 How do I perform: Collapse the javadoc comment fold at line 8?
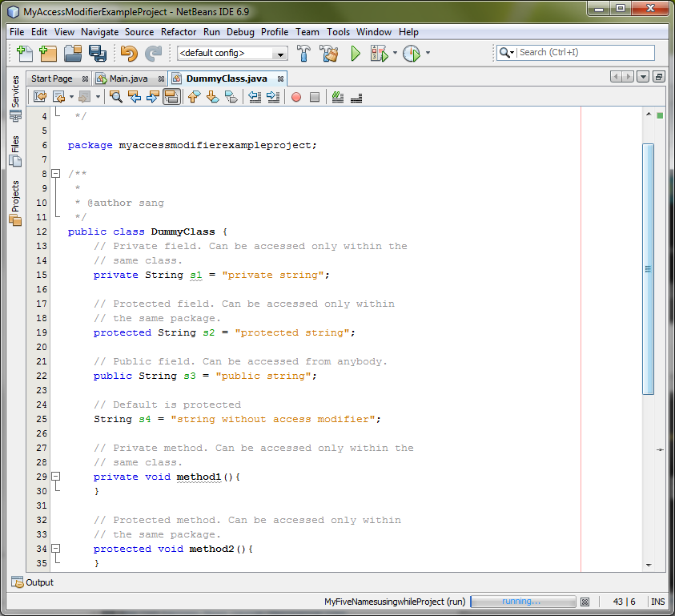coord(56,174)
